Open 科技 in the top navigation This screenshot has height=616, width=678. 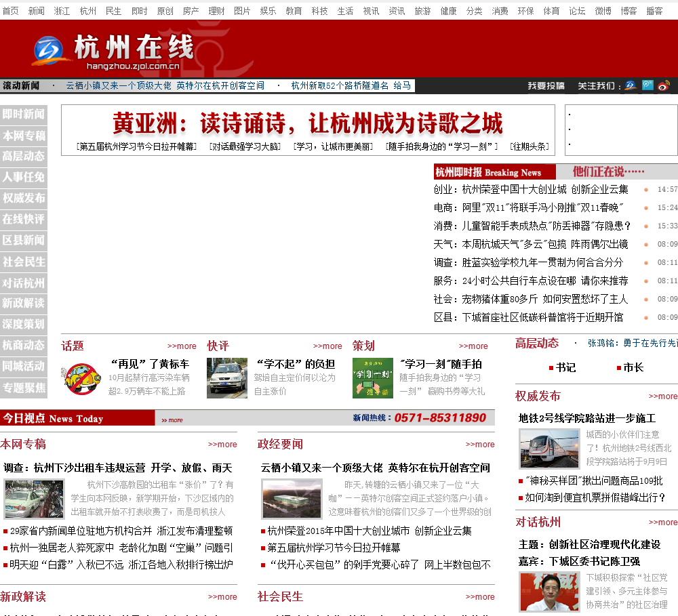click(x=319, y=11)
